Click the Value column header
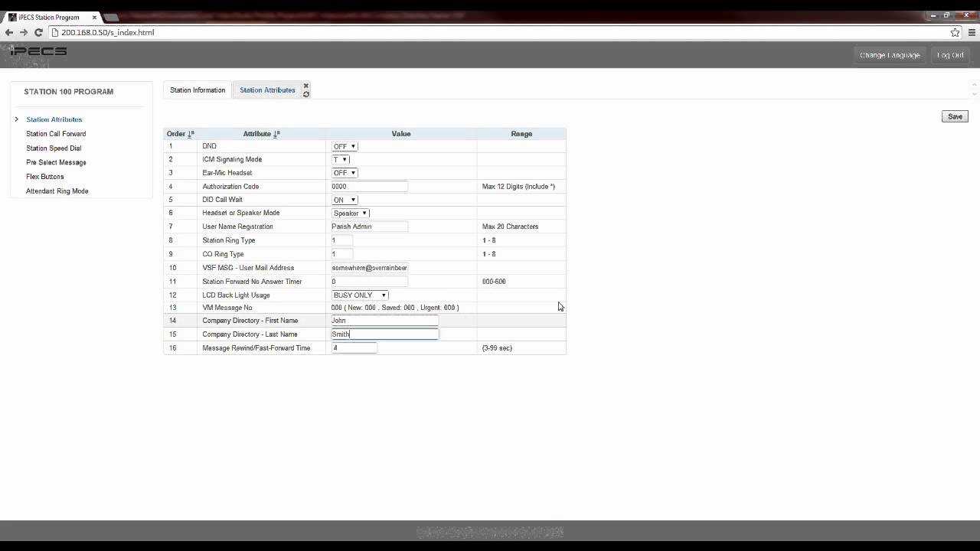 coord(401,134)
